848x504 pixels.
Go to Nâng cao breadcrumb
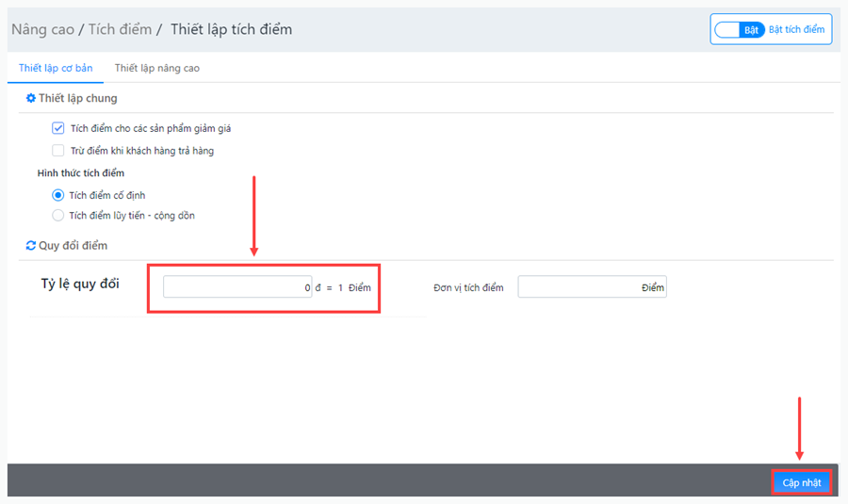(42, 29)
